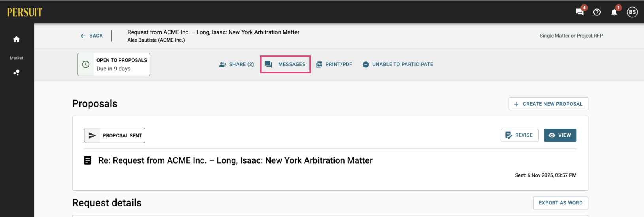Click CREATE NEW PROPOSAL button
This screenshot has width=644, height=217.
548,104
